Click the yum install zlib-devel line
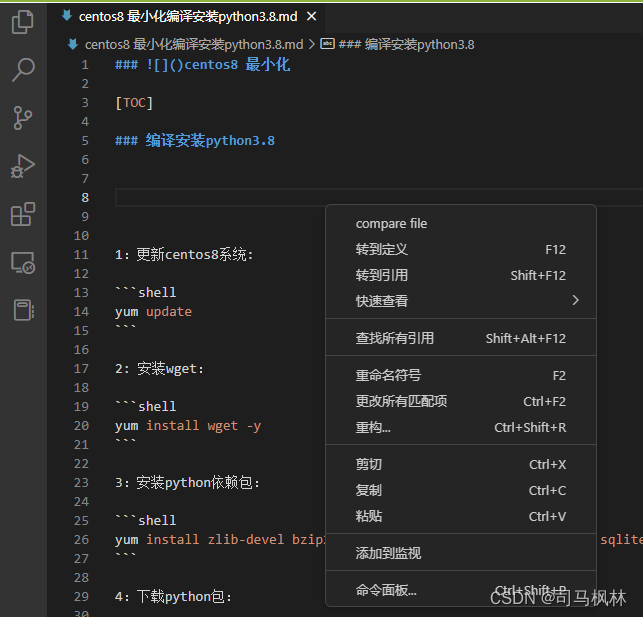This screenshot has height=617, width=643. coord(220,540)
